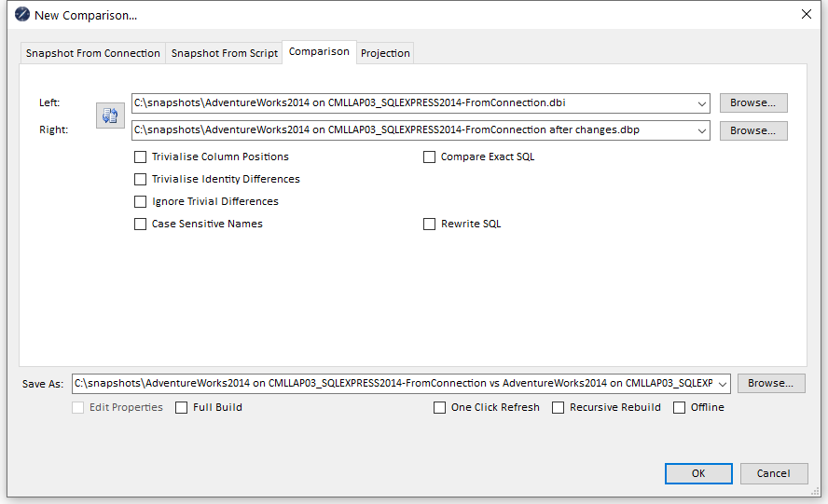Check the One Click Refresh box
This screenshot has width=828, height=504.
tap(440, 408)
